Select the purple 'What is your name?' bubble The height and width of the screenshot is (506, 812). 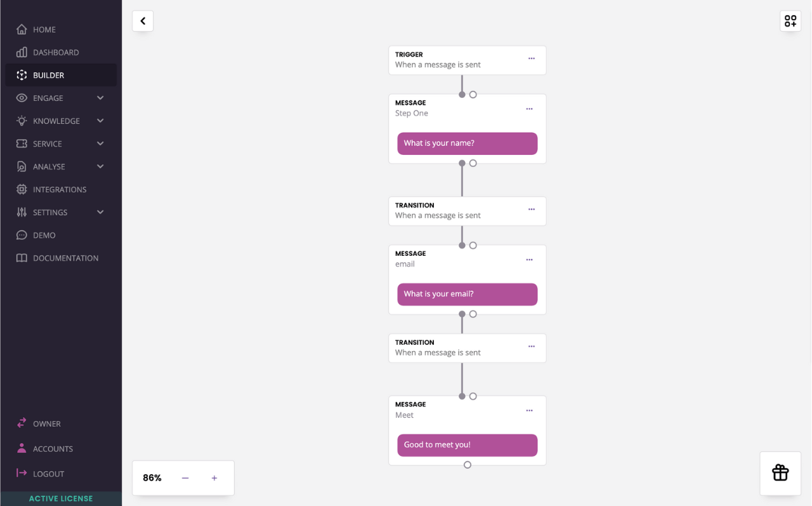point(468,143)
